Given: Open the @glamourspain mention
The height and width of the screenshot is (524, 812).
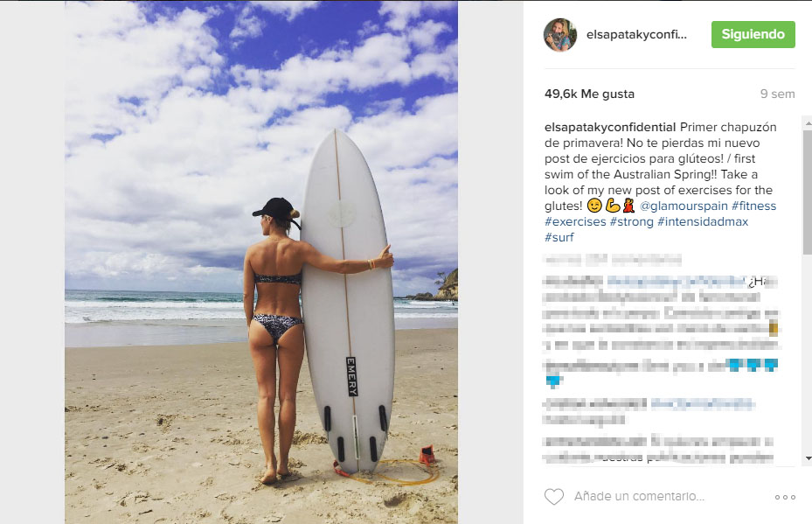Looking at the screenshot, I should 684,206.
